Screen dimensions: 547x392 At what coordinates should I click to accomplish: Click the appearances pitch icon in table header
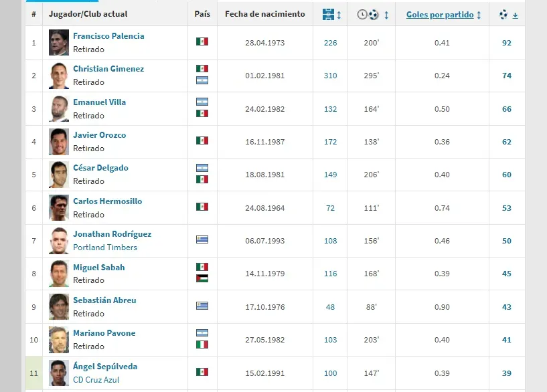[327, 14]
